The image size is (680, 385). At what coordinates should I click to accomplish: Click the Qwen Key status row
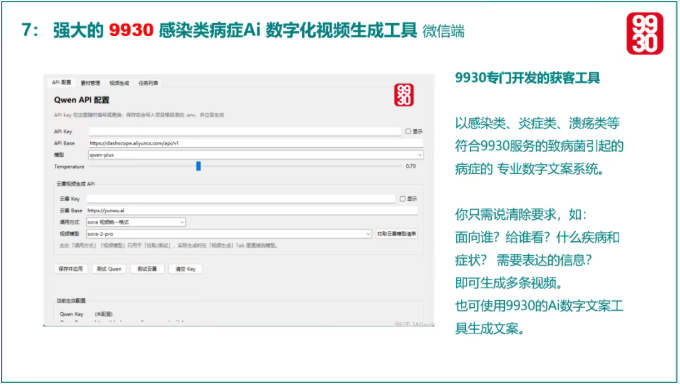pyautogui.click(x=86, y=314)
